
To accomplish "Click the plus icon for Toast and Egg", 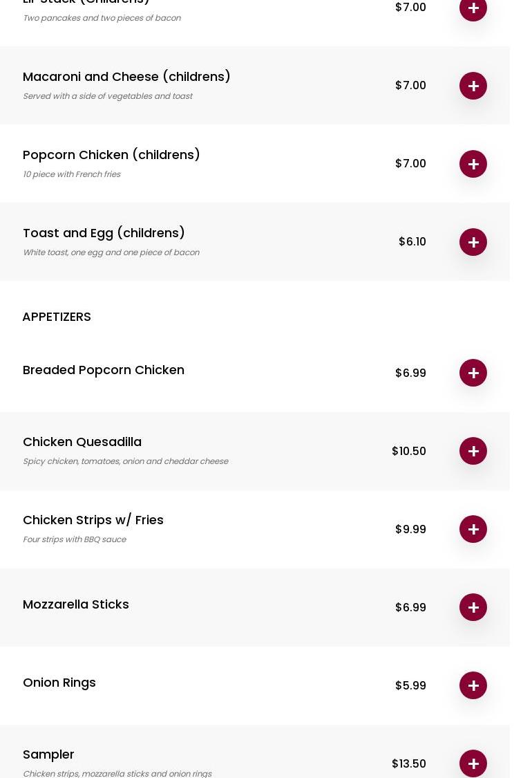I will click(473, 242).
